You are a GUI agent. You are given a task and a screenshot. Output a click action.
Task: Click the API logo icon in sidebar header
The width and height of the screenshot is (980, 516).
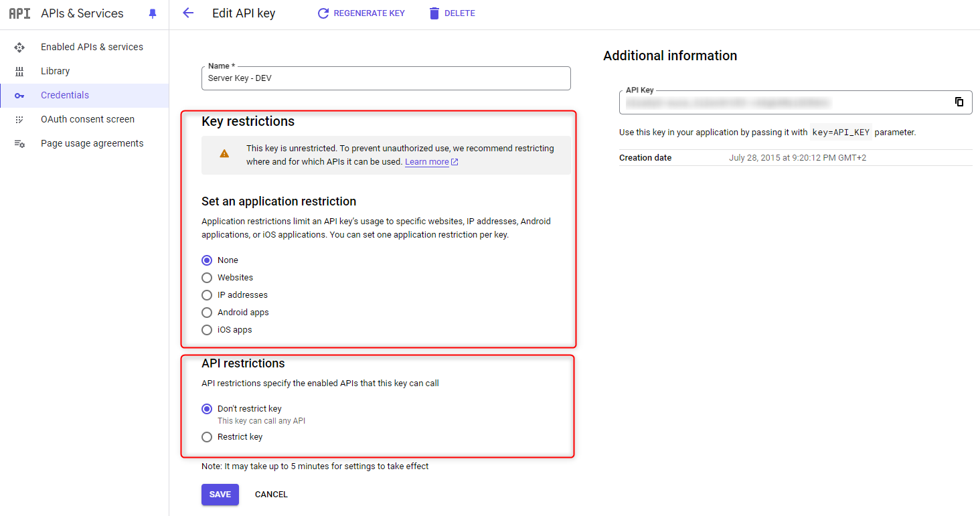(x=19, y=13)
